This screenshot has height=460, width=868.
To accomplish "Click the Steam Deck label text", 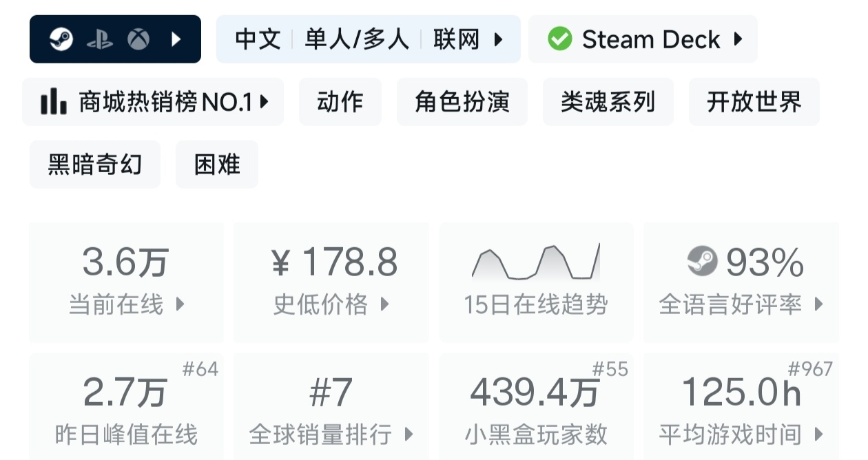I will click(651, 39).
